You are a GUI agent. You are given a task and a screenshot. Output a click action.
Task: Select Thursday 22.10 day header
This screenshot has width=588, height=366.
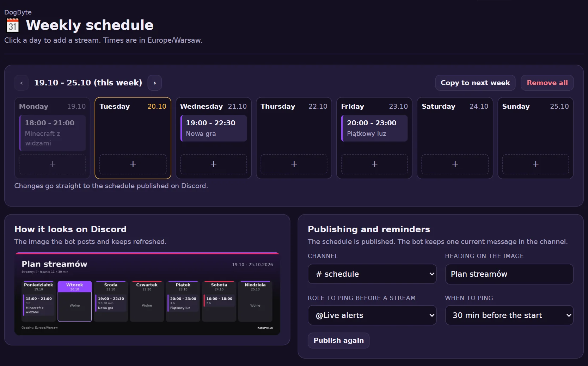click(294, 106)
